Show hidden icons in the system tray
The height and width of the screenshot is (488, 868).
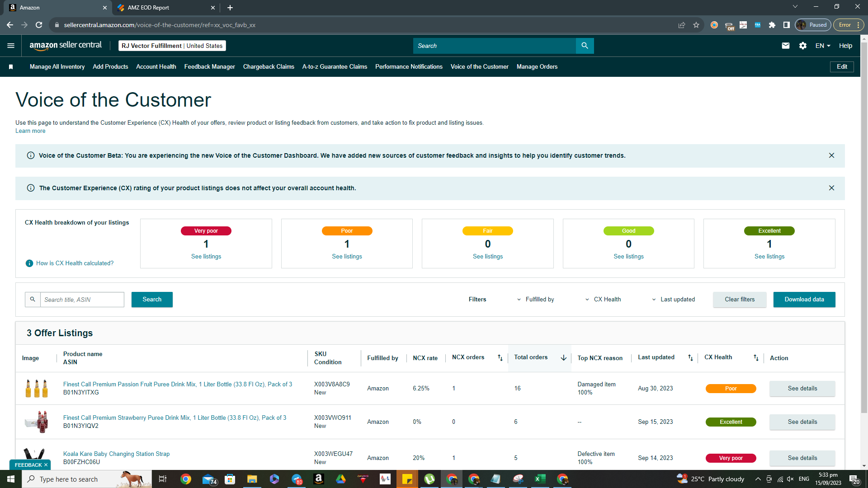click(x=758, y=479)
